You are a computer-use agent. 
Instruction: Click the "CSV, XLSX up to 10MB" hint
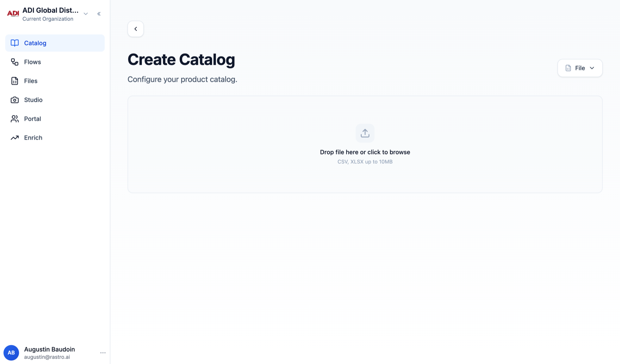click(365, 162)
